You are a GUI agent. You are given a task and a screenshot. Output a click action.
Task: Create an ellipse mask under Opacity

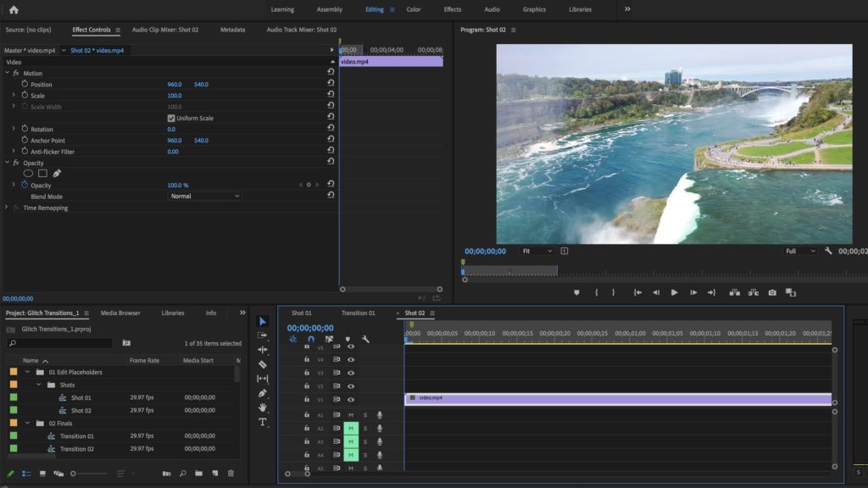point(28,174)
